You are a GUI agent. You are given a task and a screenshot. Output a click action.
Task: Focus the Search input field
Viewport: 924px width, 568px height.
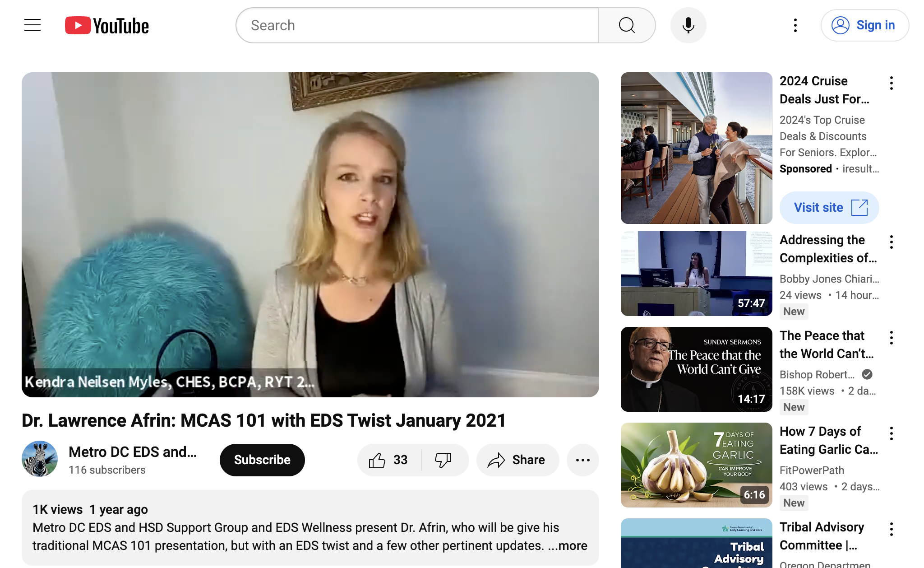click(x=418, y=25)
